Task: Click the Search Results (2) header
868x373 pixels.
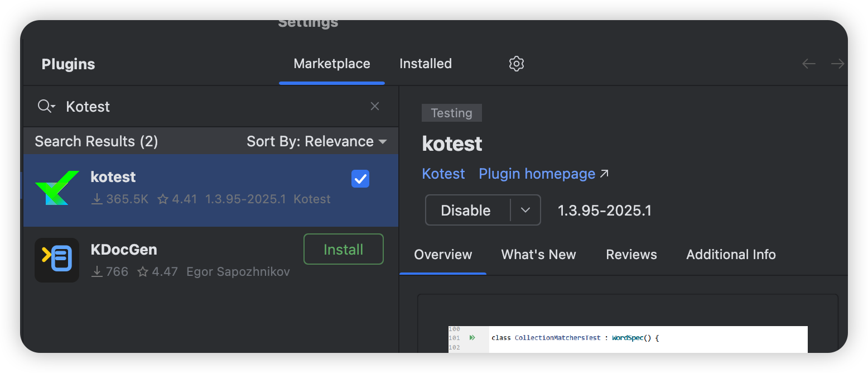Action: pos(97,141)
